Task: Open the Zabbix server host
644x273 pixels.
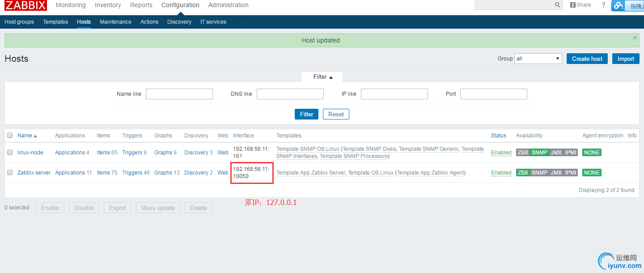Action: click(x=34, y=173)
